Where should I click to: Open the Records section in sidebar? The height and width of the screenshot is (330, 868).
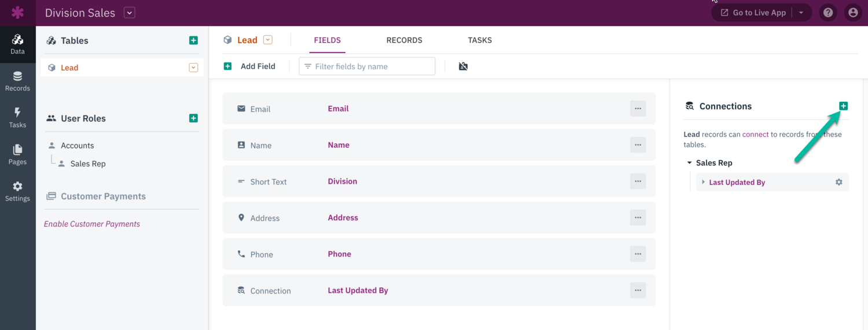tap(17, 81)
